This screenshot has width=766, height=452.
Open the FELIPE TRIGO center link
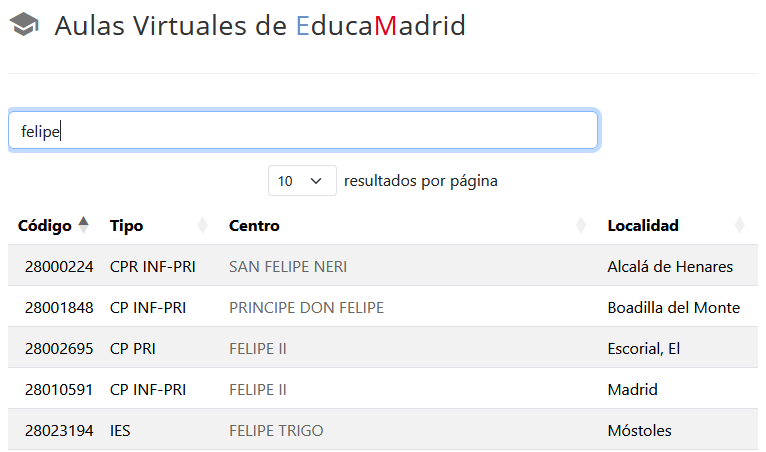pos(276,431)
